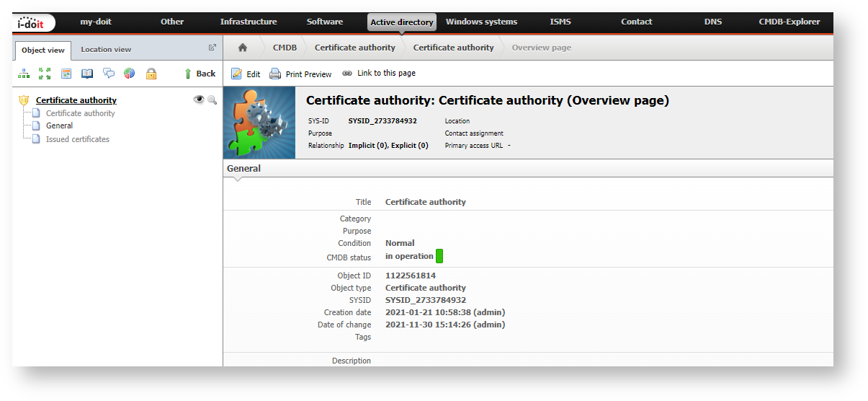
Task: Open the Infrastructure menu
Action: click(249, 22)
